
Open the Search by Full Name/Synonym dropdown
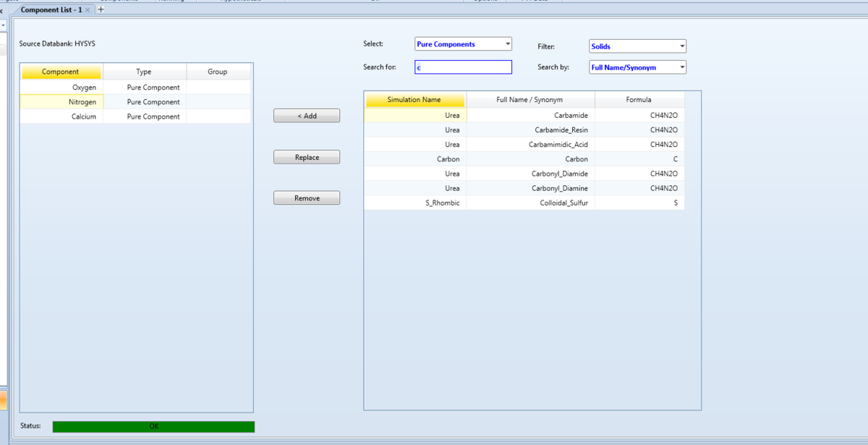[637, 67]
